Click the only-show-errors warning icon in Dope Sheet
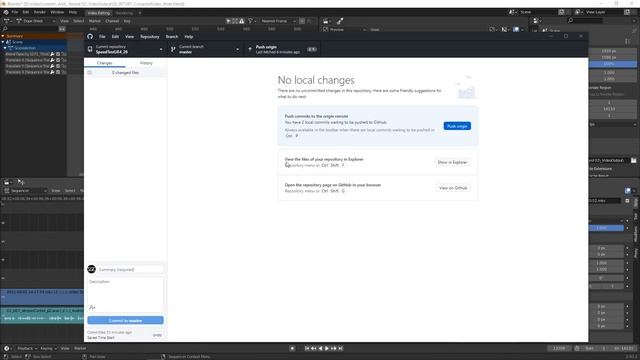640x360 pixels. (x=242, y=21)
